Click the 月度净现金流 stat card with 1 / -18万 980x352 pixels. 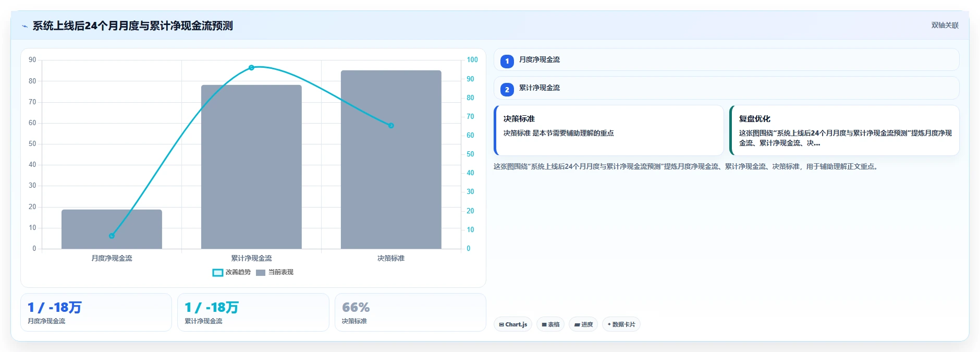coord(96,312)
